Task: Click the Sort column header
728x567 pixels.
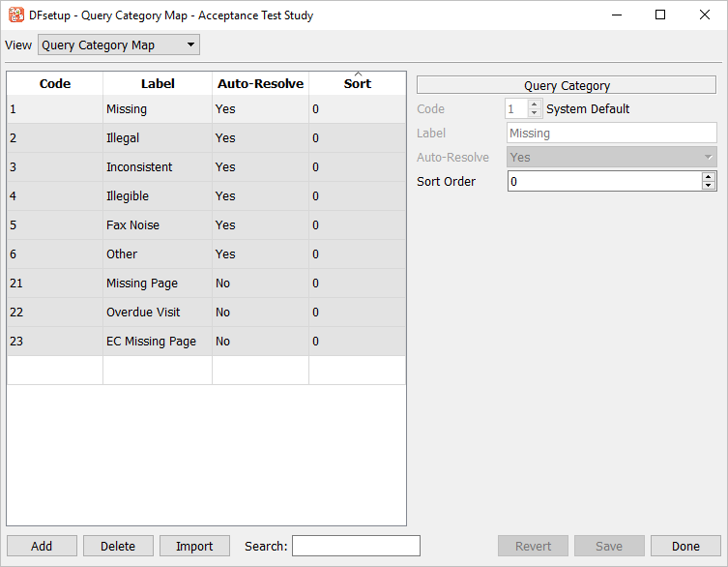Action: [x=357, y=84]
